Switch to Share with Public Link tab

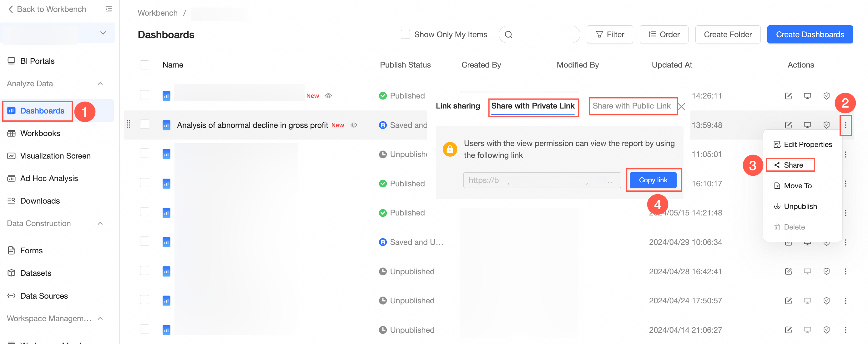pos(631,106)
